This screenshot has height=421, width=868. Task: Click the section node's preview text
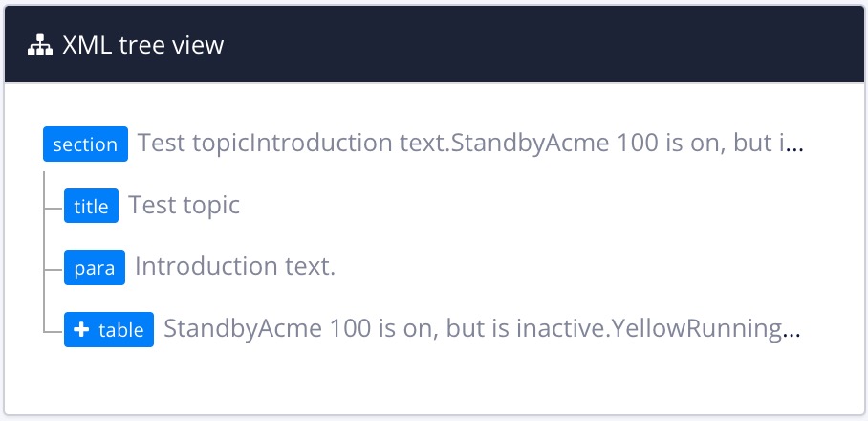[459, 144]
